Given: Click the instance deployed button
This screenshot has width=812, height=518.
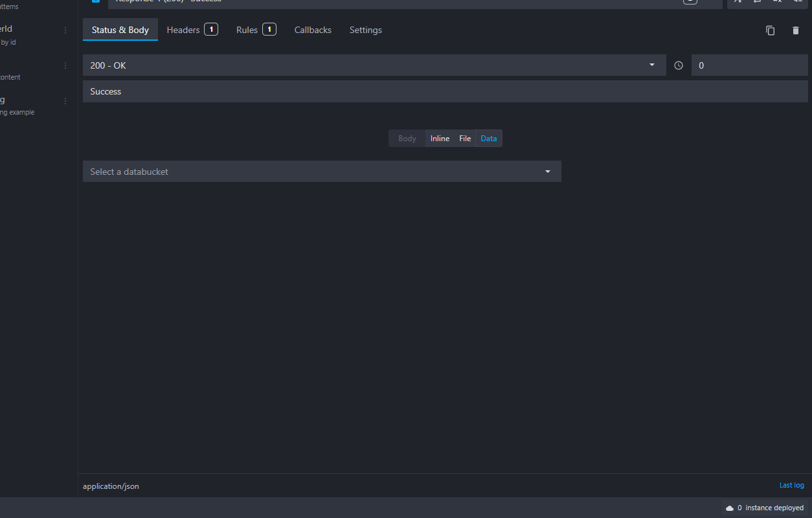Looking at the screenshot, I should point(765,508).
